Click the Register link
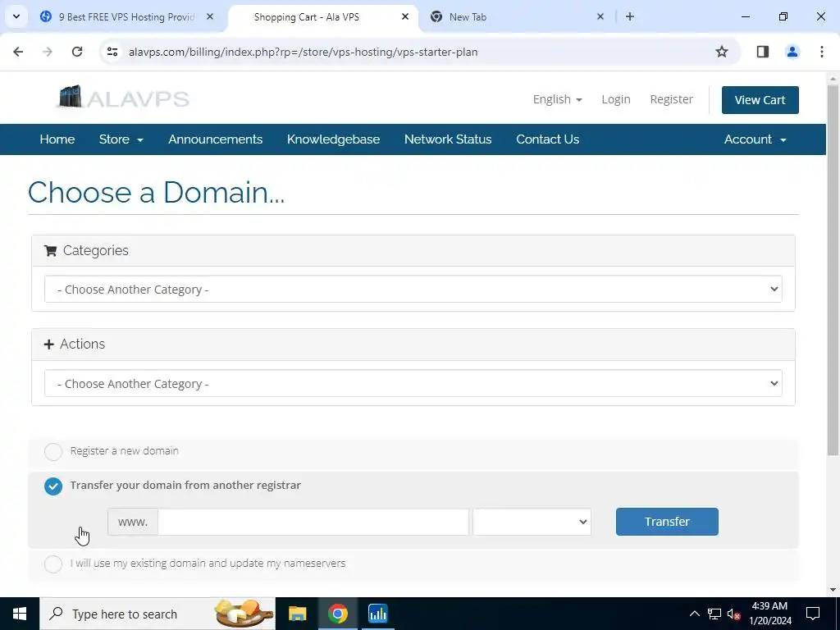The height and width of the screenshot is (630, 840). tap(671, 99)
